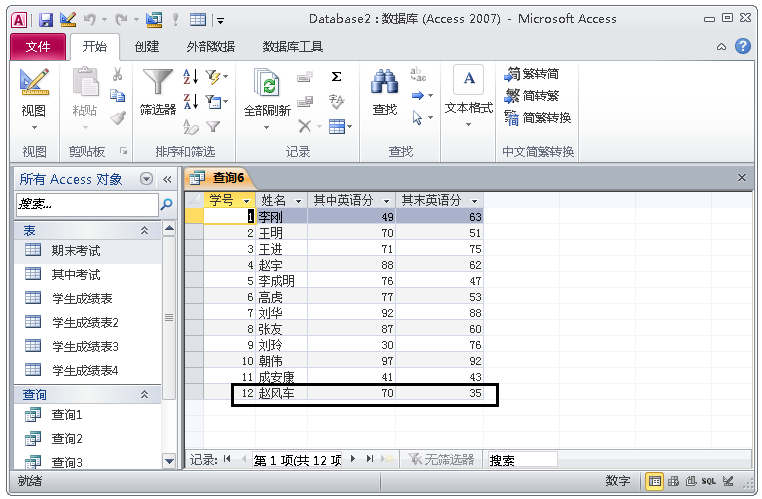
Task: Collapse the 查询 queries group
Action: click(144, 395)
